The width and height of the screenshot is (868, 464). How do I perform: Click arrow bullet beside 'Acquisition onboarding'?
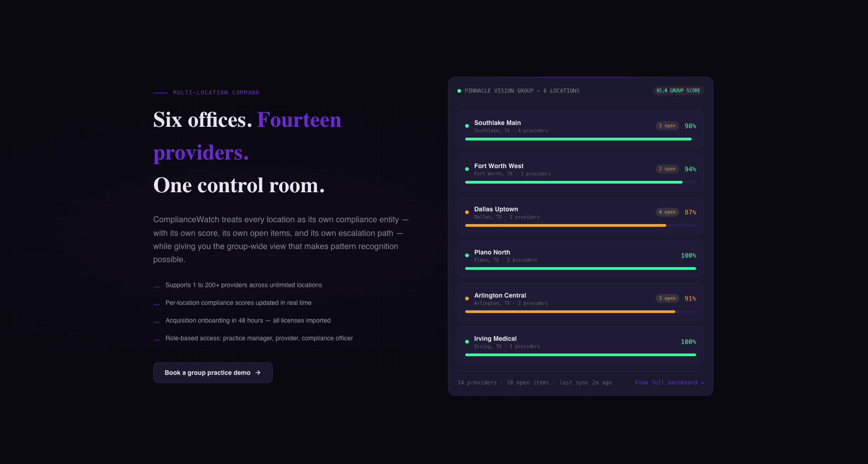coord(156,322)
